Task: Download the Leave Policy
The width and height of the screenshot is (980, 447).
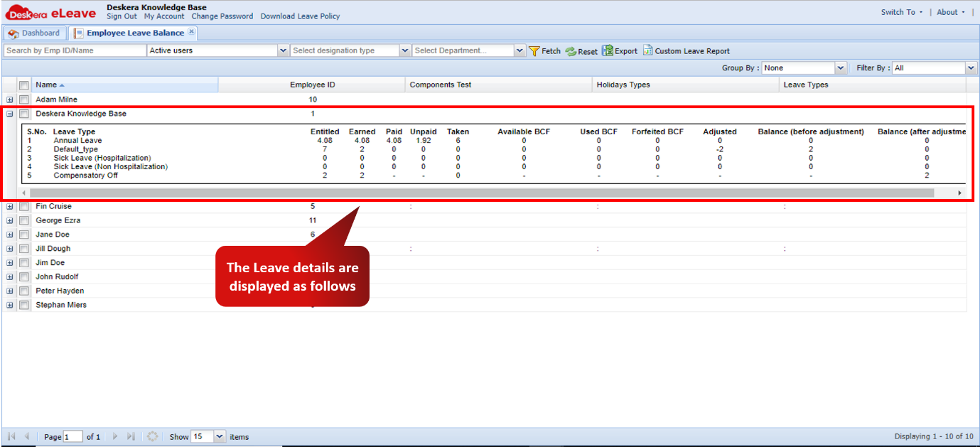Action: coord(300,16)
